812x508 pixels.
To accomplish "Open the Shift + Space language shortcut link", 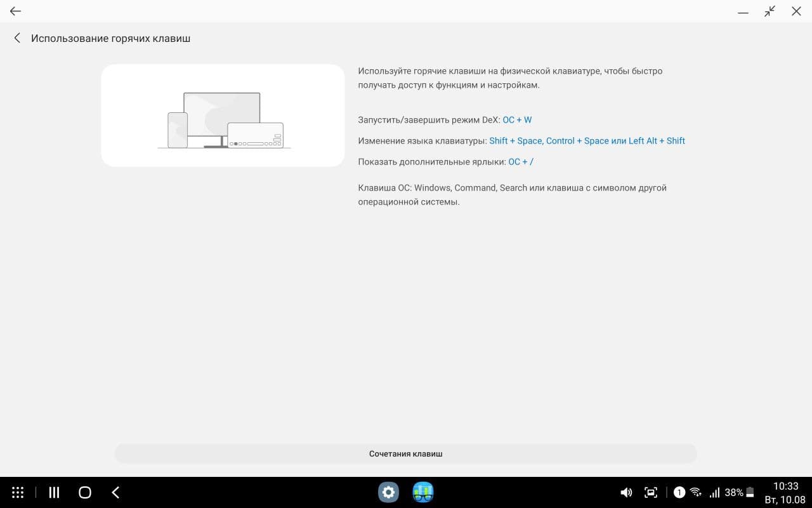I will click(x=516, y=140).
